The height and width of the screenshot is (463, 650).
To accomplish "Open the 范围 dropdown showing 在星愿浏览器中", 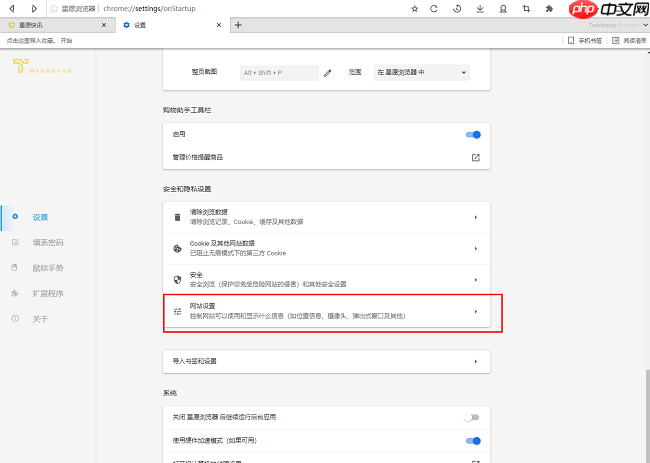I will (x=422, y=73).
